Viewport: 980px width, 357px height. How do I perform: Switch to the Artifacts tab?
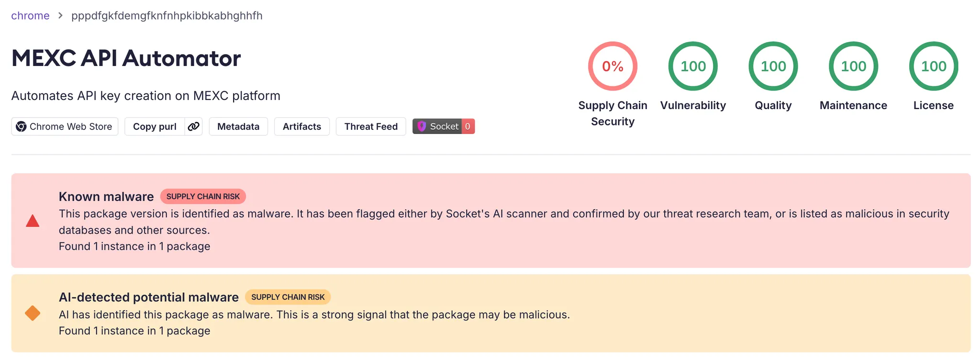[302, 126]
